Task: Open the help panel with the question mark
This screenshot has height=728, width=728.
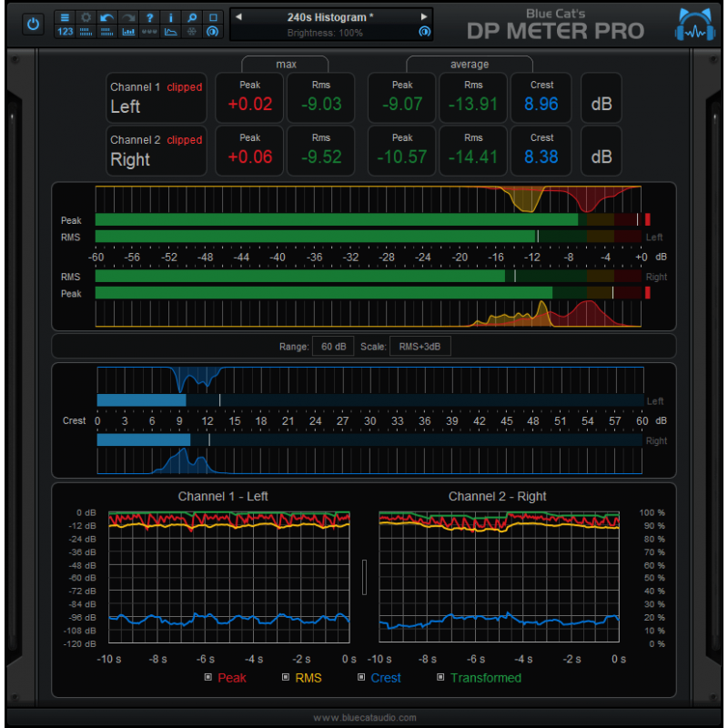Action: 150,16
